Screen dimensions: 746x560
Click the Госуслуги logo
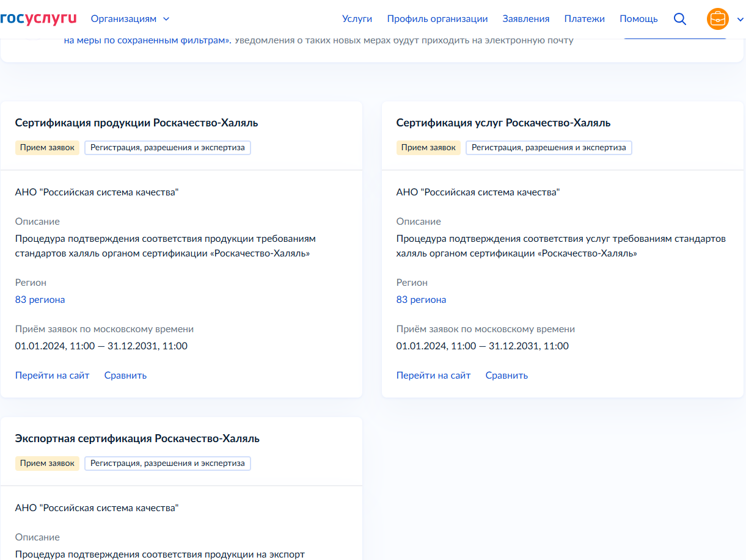(38, 18)
